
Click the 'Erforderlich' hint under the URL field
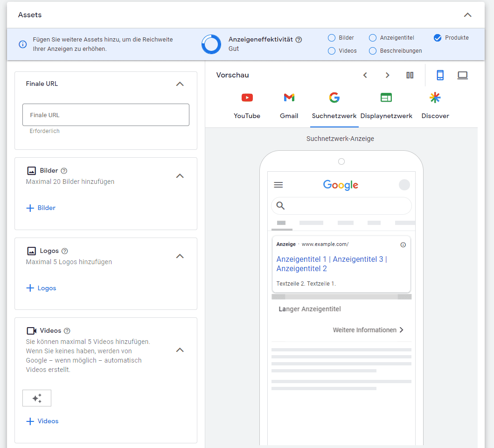pos(44,131)
